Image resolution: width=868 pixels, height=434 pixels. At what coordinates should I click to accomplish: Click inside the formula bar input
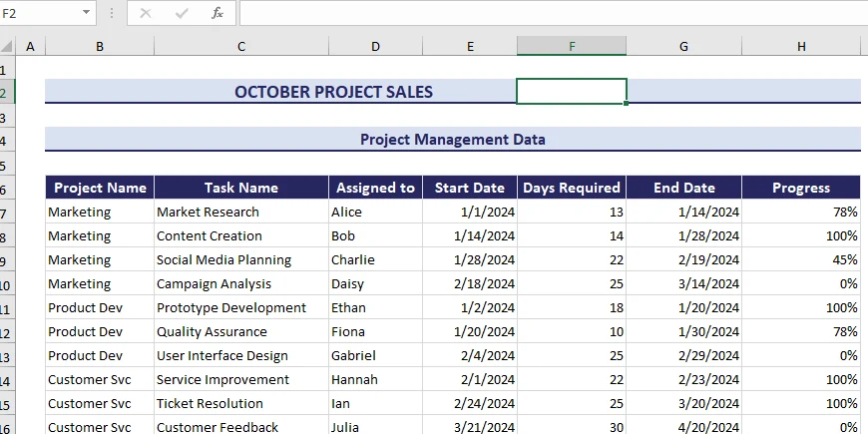coord(554,13)
